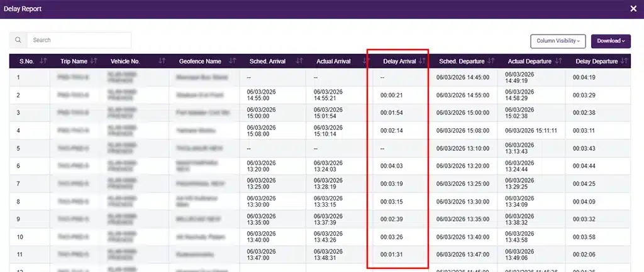Sort by Delay Arrival arrows icon

[x=422, y=62]
